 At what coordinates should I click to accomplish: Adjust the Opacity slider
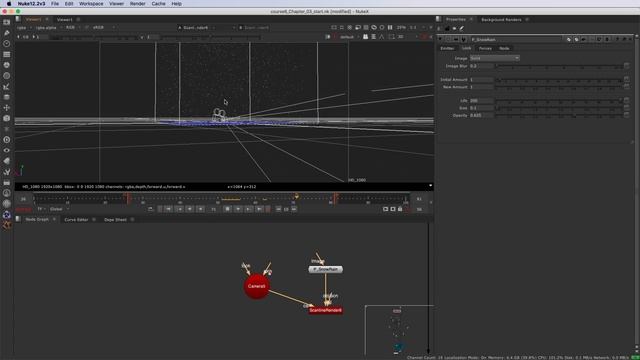(559, 115)
